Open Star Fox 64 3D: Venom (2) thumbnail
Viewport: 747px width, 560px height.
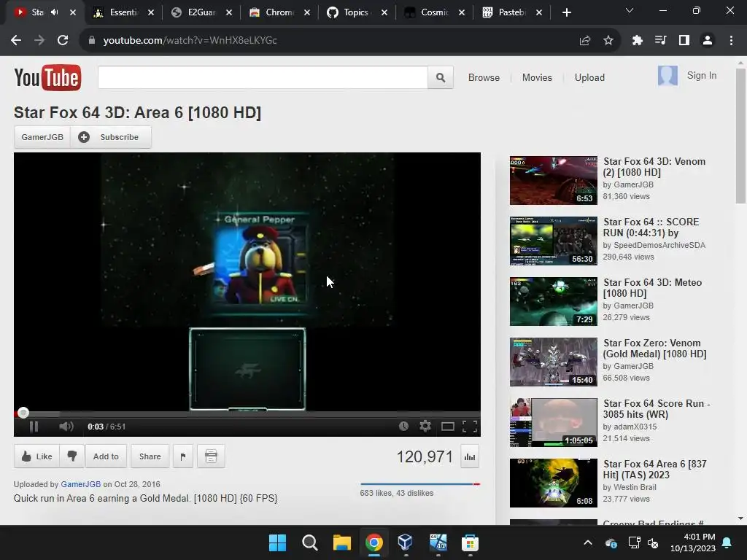coord(553,181)
